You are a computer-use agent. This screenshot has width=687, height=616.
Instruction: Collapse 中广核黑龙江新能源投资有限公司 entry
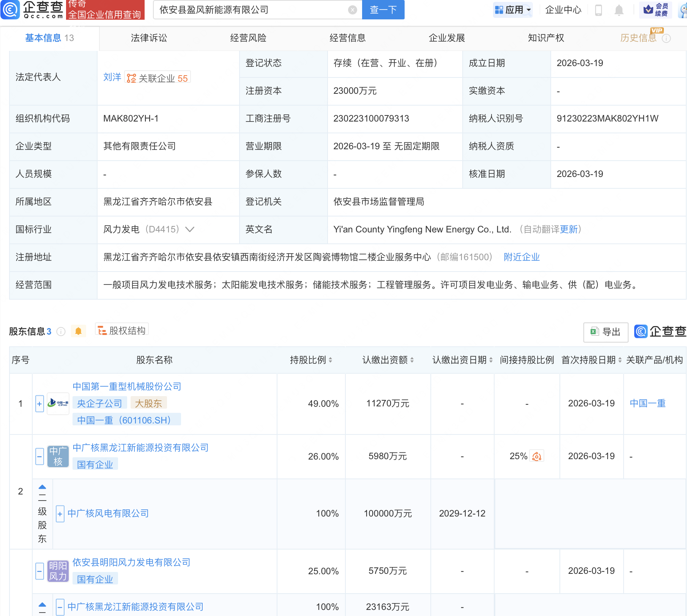pyautogui.click(x=39, y=456)
